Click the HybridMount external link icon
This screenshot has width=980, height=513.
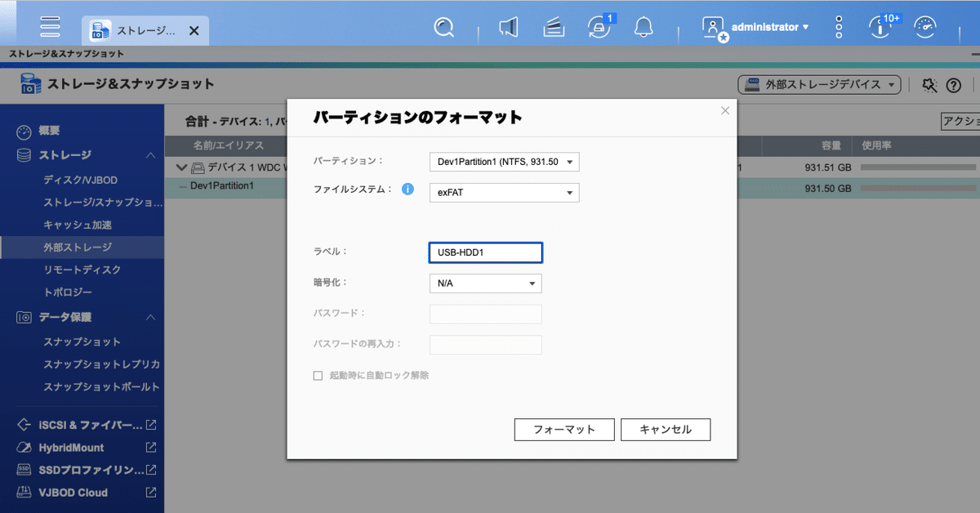point(151,448)
